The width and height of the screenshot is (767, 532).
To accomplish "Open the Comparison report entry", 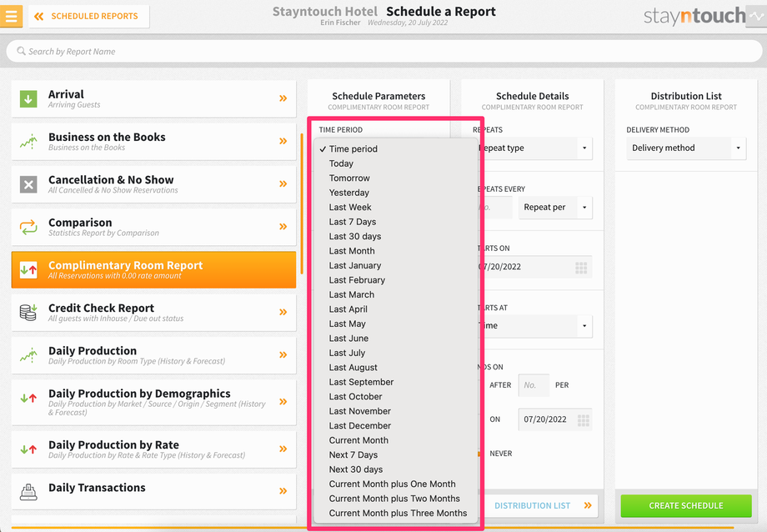I will [153, 227].
